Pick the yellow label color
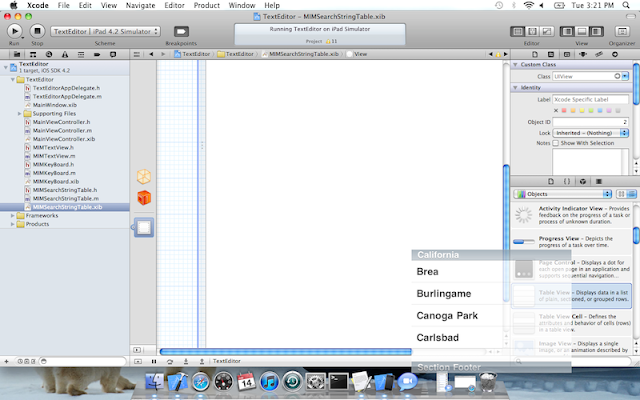The width and height of the screenshot is (640, 400). point(582,111)
